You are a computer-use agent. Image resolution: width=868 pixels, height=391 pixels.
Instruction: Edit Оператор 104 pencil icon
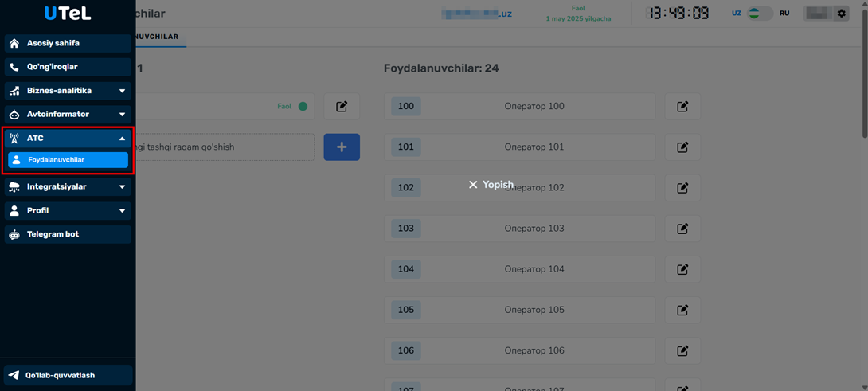682,269
